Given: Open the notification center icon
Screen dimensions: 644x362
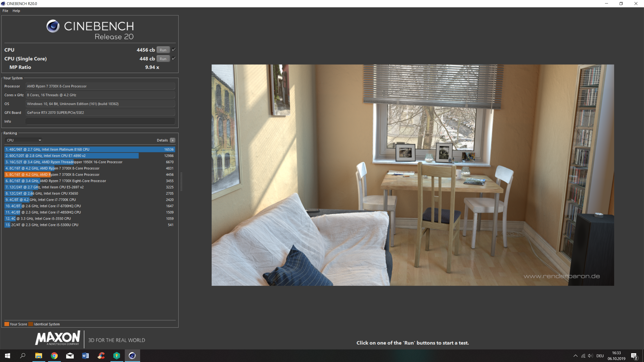Looking at the screenshot, I should [x=634, y=356].
